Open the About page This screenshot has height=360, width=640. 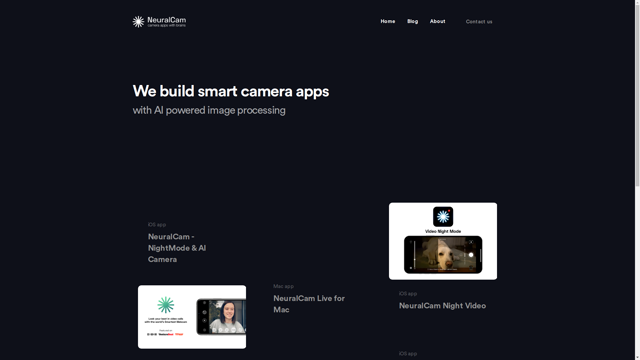(437, 21)
